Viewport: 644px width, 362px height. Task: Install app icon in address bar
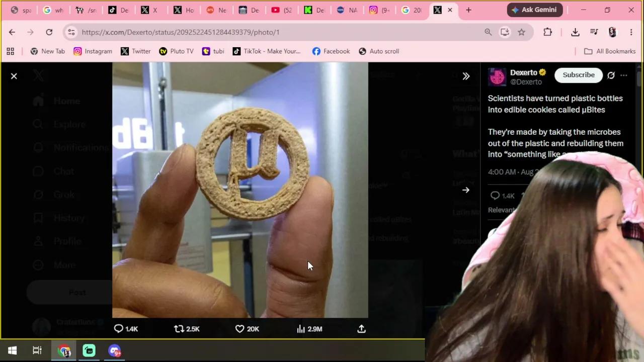[505, 32]
